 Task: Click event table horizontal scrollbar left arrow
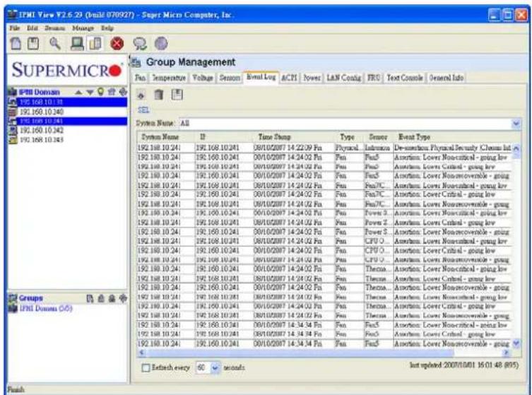point(142,352)
